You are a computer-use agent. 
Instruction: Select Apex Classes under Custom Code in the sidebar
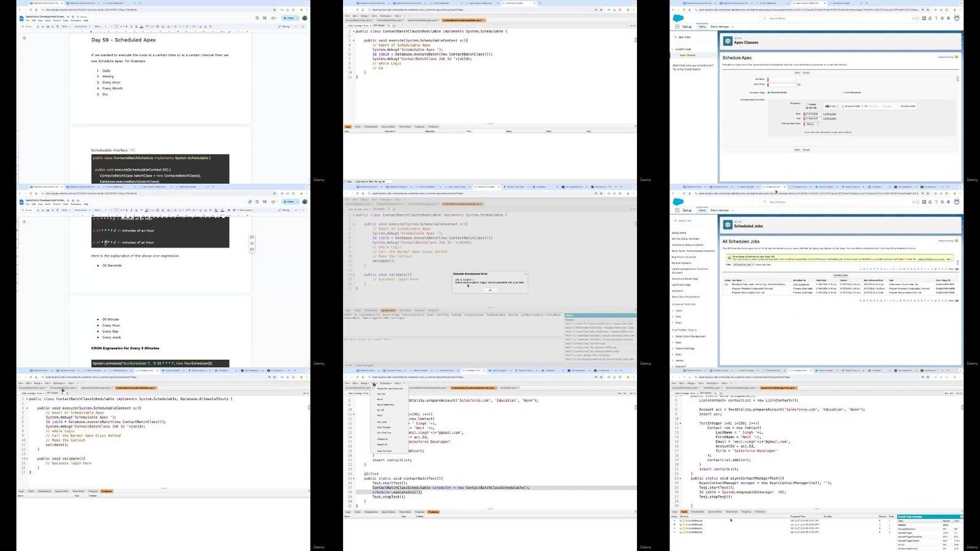point(687,55)
